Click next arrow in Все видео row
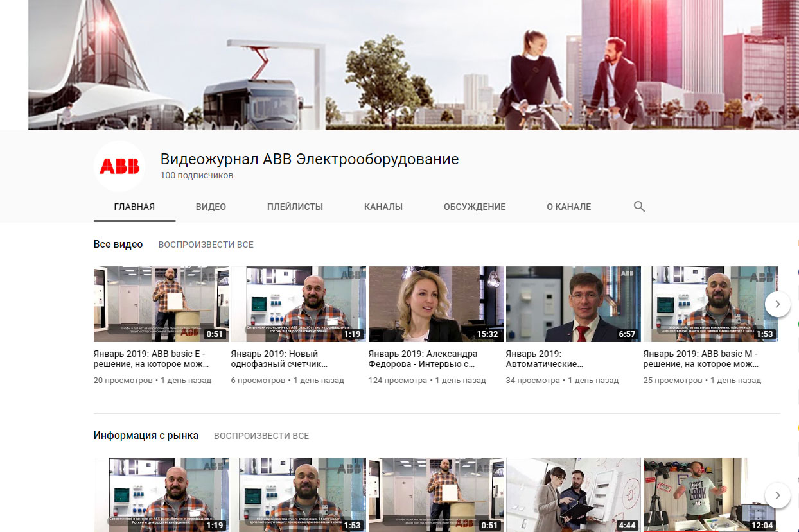 click(x=778, y=304)
